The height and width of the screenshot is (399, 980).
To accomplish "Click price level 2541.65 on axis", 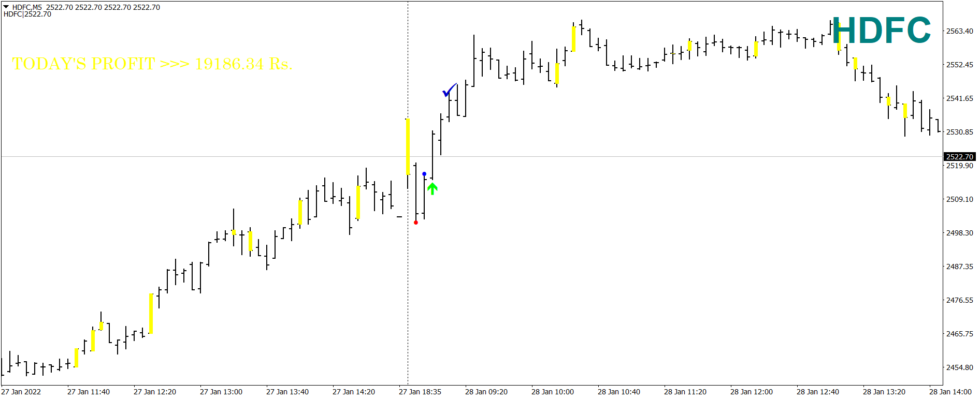I will [x=960, y=98].
